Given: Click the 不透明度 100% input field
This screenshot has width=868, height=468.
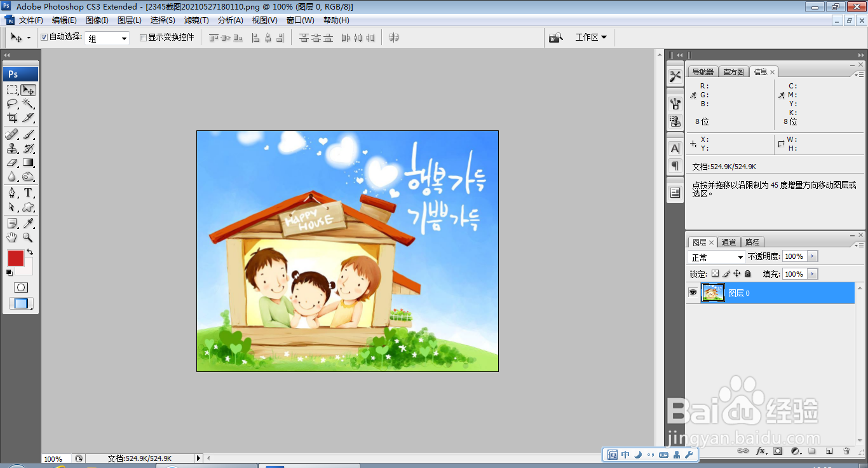Looking at the screenshot, I should click(x=794, y=256).
